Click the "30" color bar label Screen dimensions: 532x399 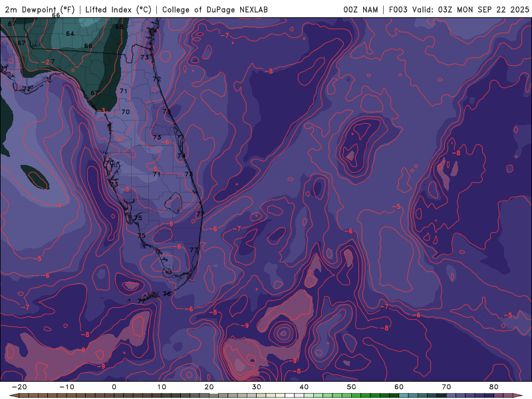point(257,387)
